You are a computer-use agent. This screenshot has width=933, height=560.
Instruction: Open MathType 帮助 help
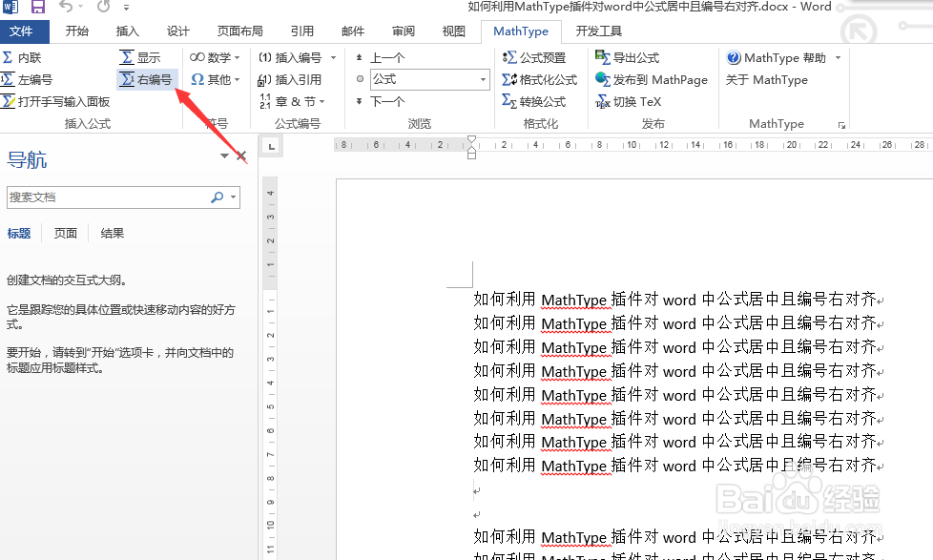click(777, 58)
